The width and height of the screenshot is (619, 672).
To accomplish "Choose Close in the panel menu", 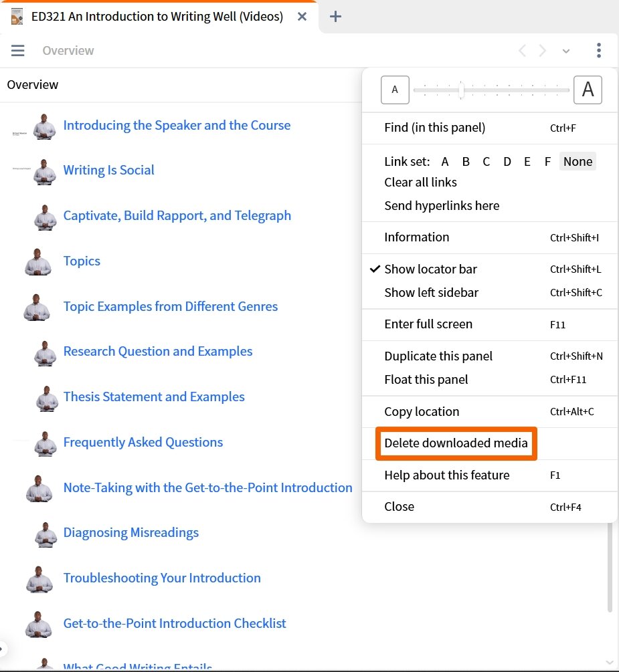I will click(489, 507).
